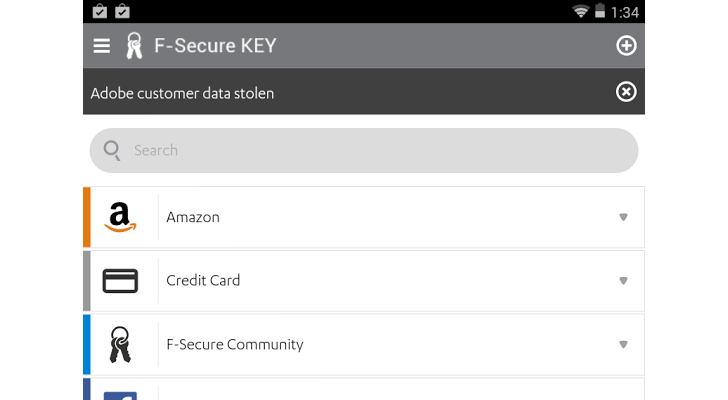Tap the F-Secure KEY logo icon
This screenshot has width=728, height=400.
pos(133,45)
